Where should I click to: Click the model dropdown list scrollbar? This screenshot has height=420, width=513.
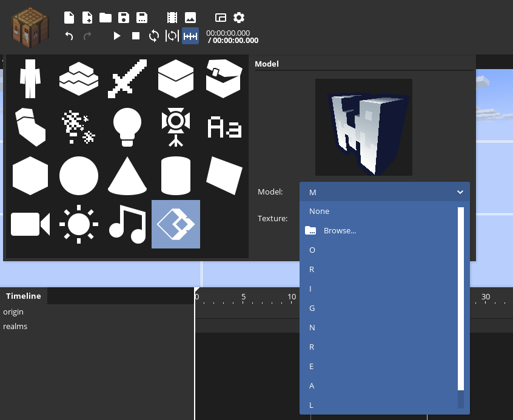point(461,298)
